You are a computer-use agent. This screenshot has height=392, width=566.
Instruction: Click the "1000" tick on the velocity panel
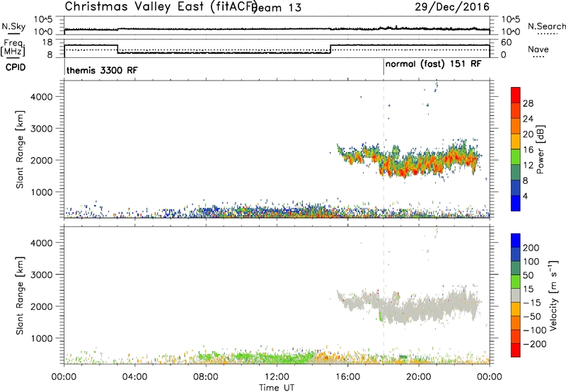tap(42, 338)
